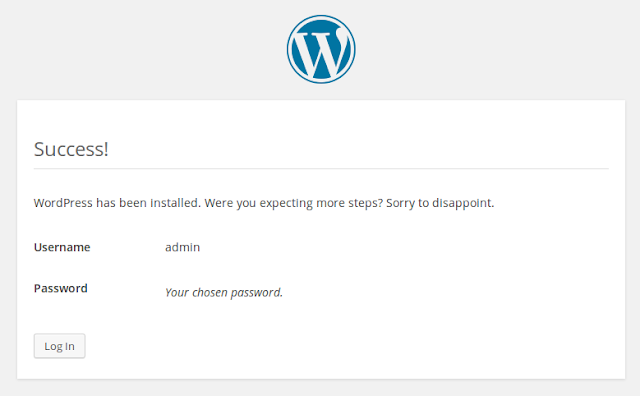The height and width of the screenshot is (396, 640).
Task: Click the word "steps?" in the message
Action: point(366,204)
